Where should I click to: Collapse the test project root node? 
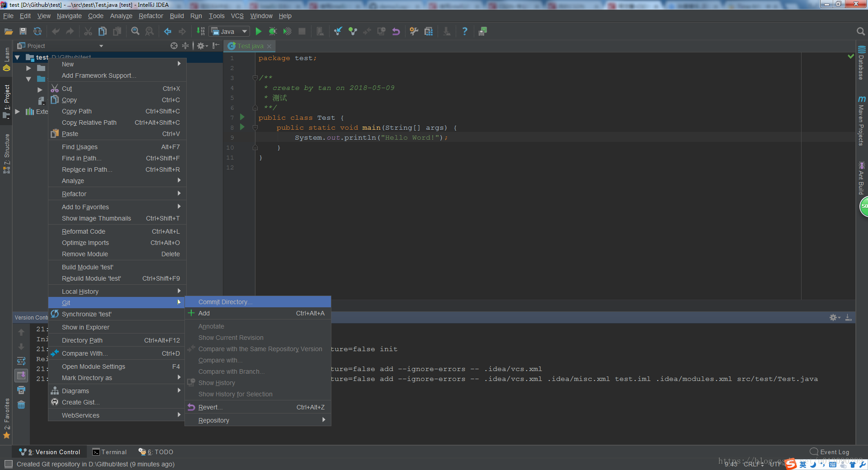[17, 57]
